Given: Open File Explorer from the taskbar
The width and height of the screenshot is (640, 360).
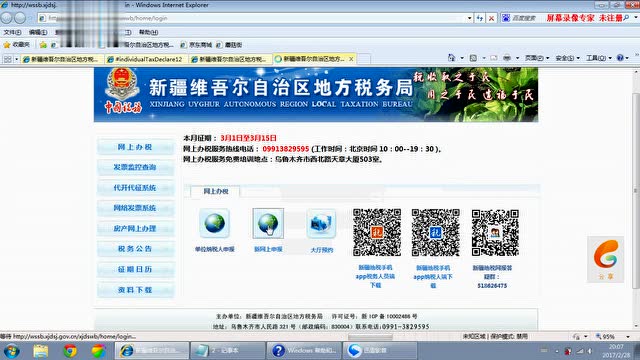Looking at the screenshot, I should click(41, 351).
